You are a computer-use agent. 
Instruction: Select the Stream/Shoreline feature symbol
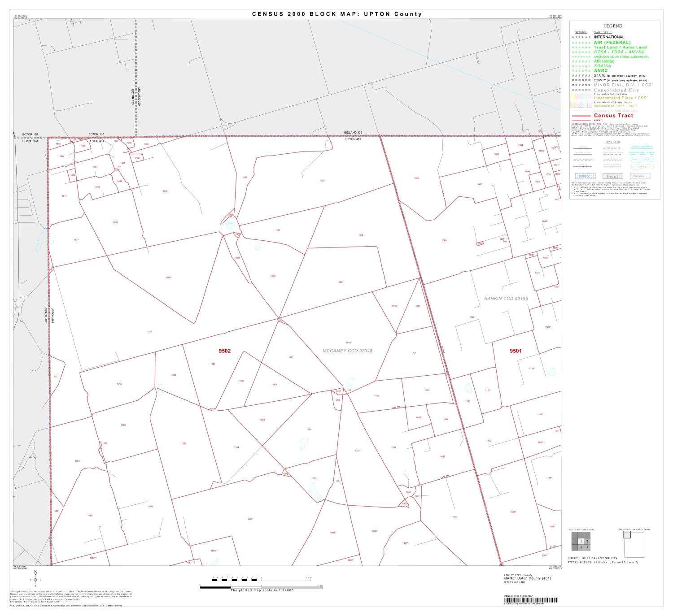(642, 147)
